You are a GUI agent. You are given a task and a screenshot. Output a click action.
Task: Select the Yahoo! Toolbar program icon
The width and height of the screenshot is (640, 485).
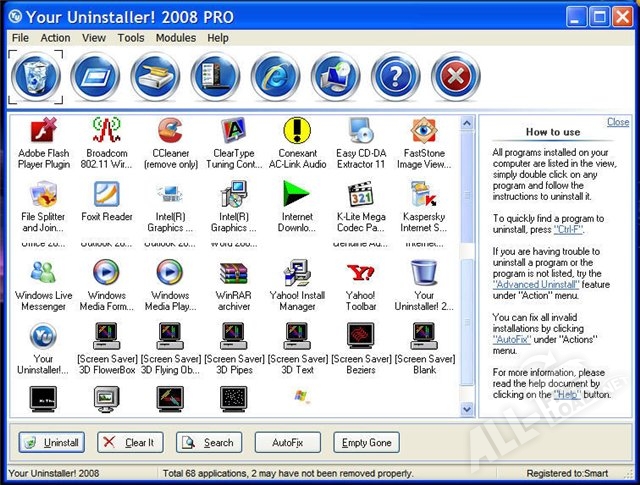tap(360, 277)
